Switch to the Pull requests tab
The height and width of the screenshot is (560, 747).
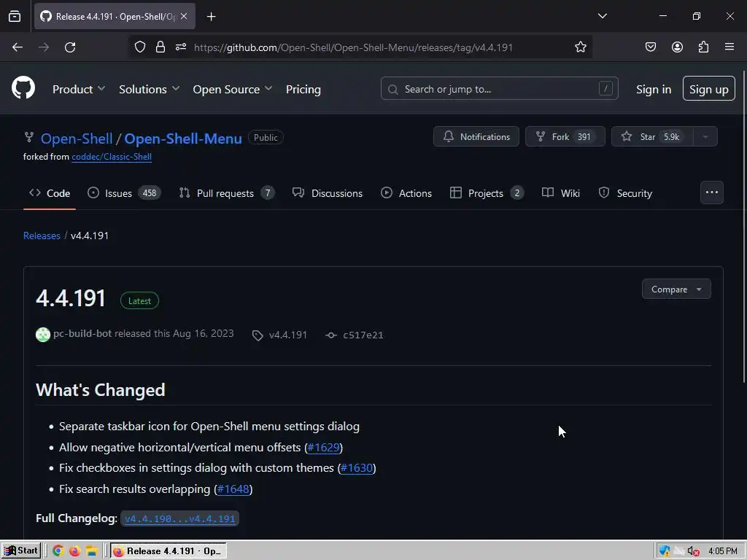pos(226,193)
